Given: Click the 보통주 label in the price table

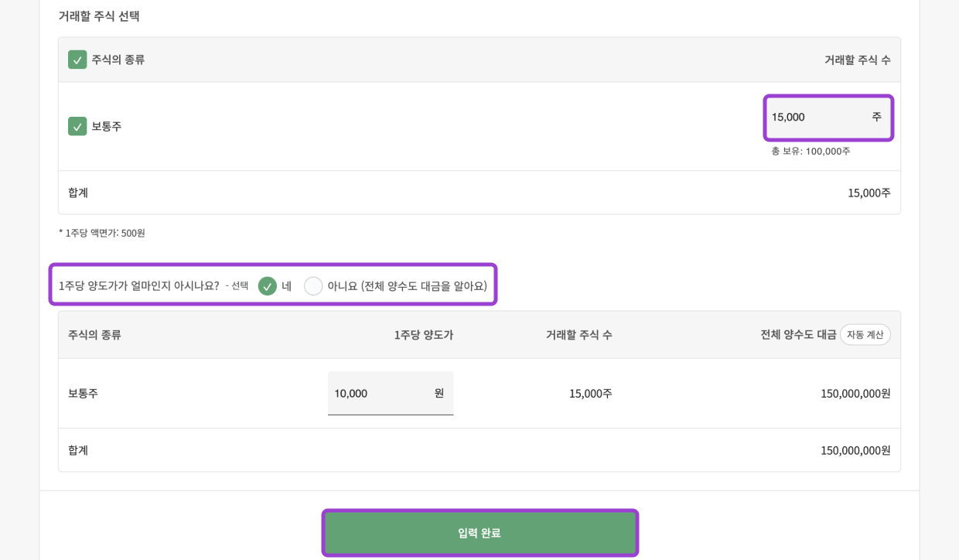Looking at the screenshot, I should coord(83,393).
